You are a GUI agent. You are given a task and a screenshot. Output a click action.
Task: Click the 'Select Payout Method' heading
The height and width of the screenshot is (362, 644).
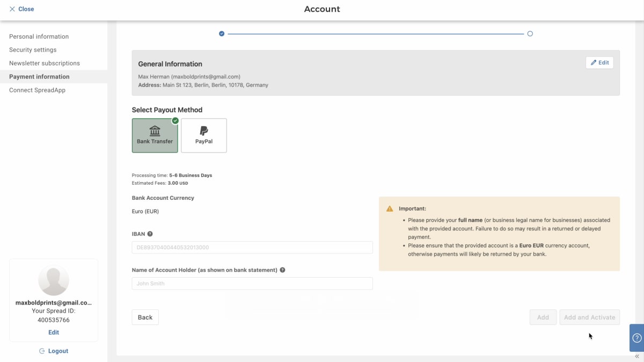click(167, 110)
